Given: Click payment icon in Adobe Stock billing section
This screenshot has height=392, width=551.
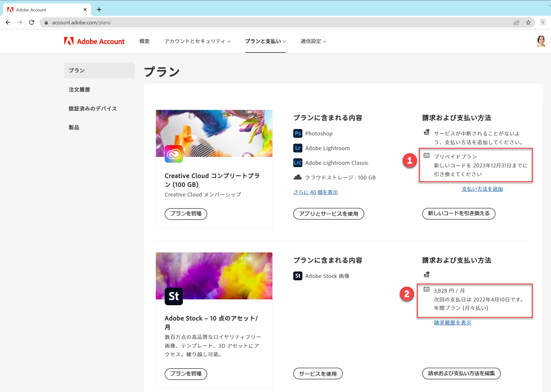Looking at the screenshot, I should click(427, 274).
